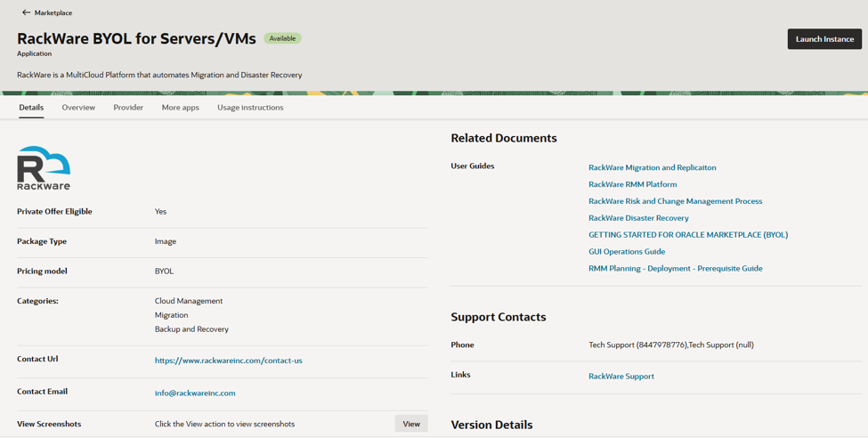Go back to Marketplace link
The height and width of the screenshot is (438, 868).
click(x=53, y=12)
